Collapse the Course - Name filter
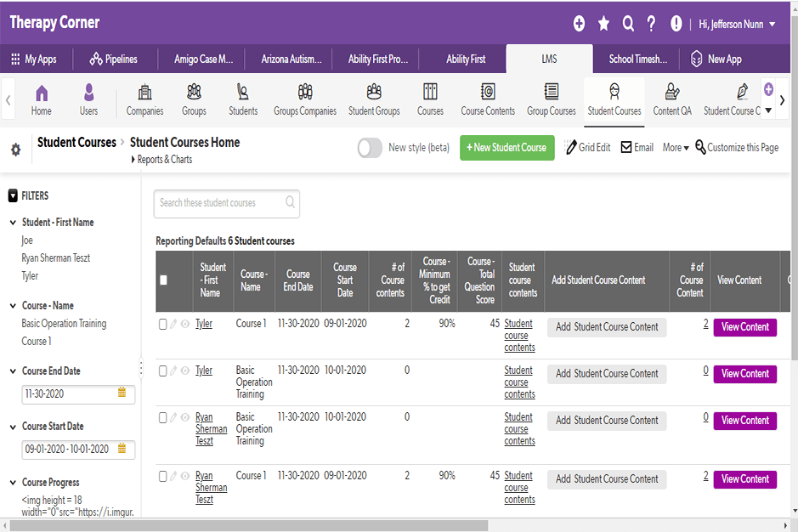Viewport: 798px width, 532px height. coord(14,306)
